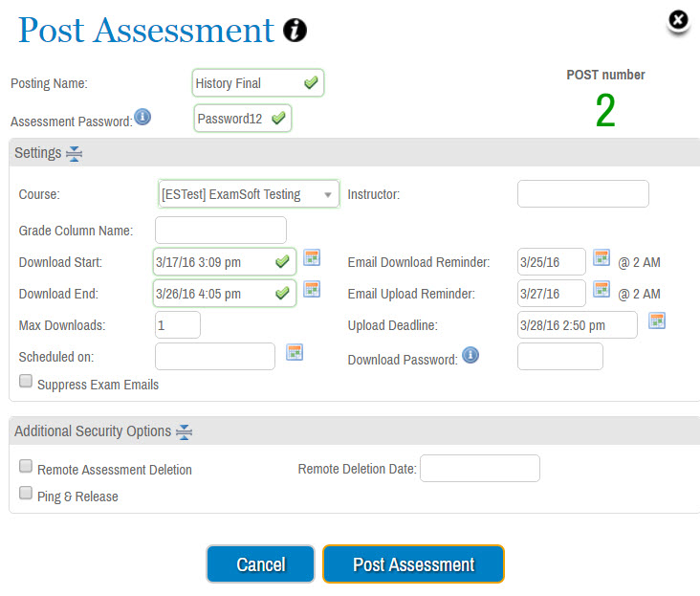Open the Upload Deadline calendar picker
The width and height of the screenshot is (700, 596).
pyautogui.click(x=657, y=320)
